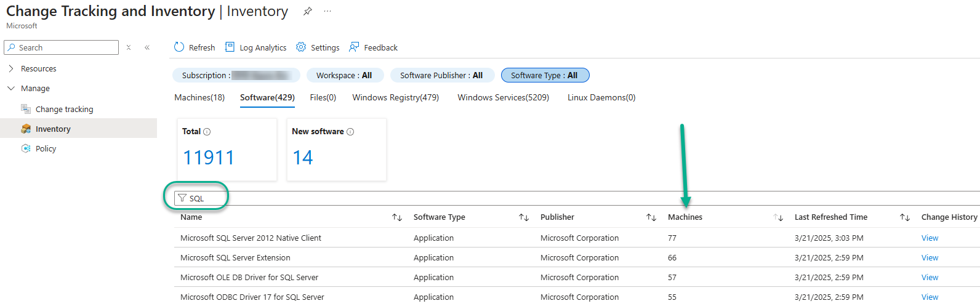Open the Software Publisher filter
This screenshot has width=980, height=306.
pyautogui.click(x=442, y=75)
